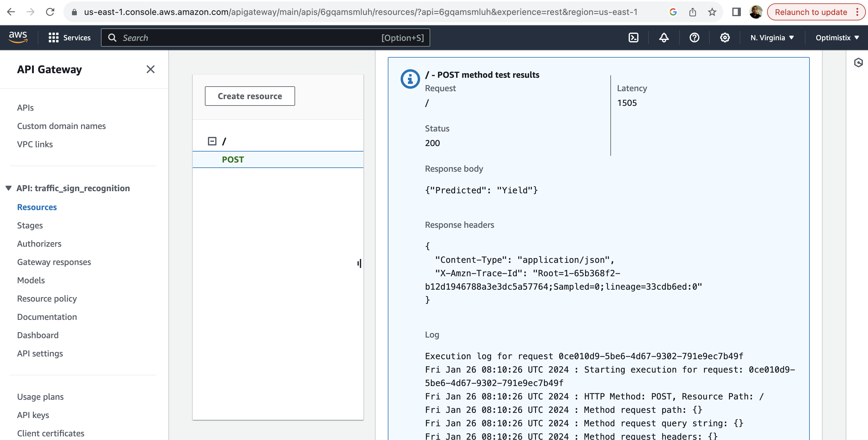Open the N. Virginia region dropdown
The width and height of the screenshot is (868, 440).
click(772, 38)
